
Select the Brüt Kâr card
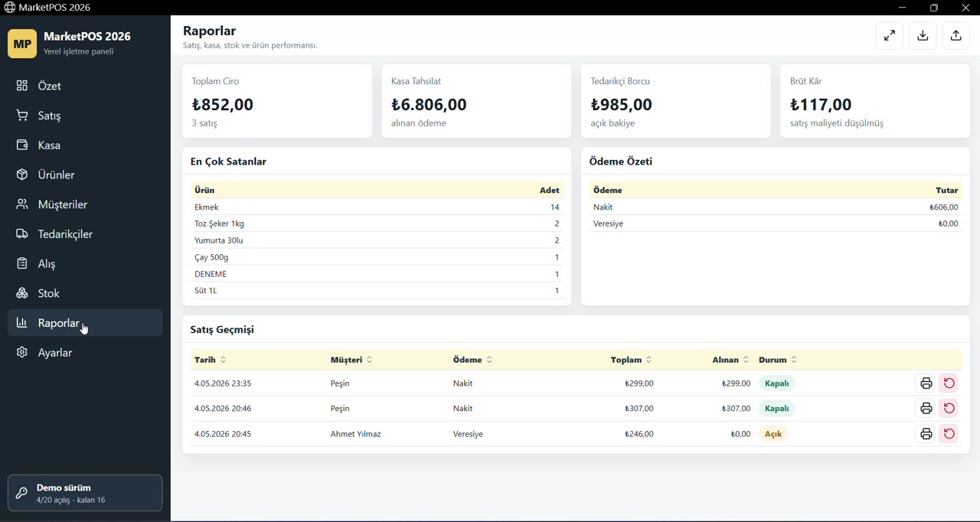(876, 101)
